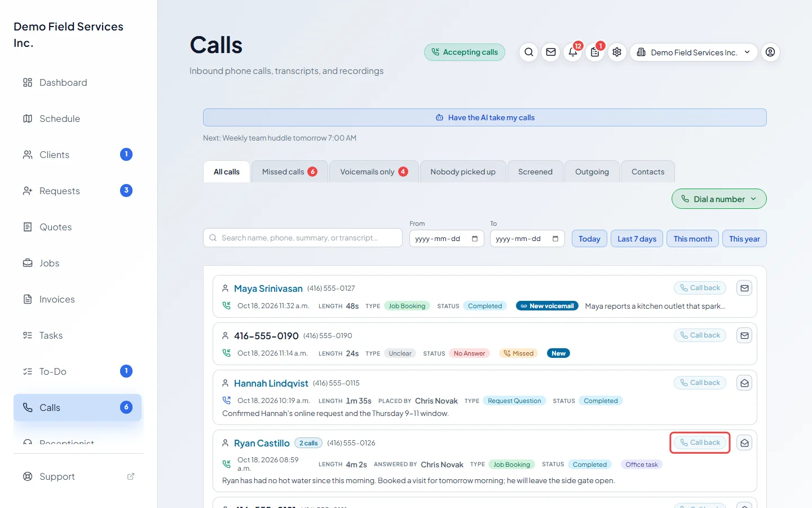Viewport: 812px width, 508px height.
Task: Switch to the Screened tab
Action: (535, 172)
